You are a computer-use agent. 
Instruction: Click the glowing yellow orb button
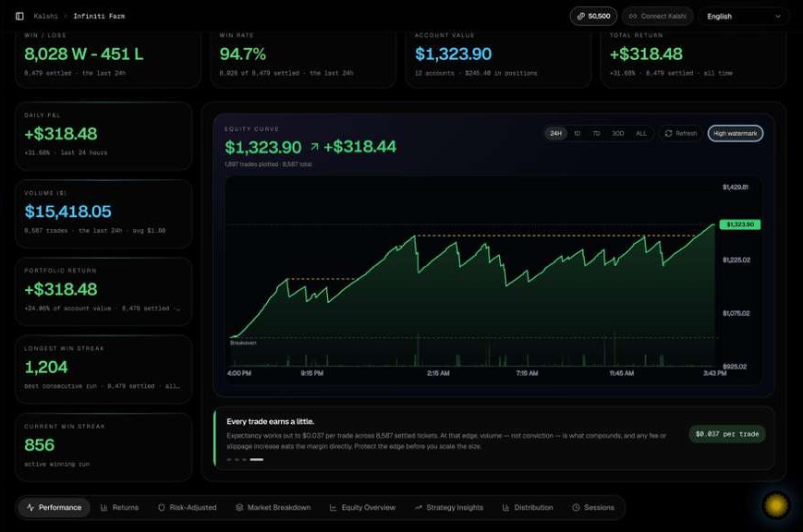tap(776, 505)
